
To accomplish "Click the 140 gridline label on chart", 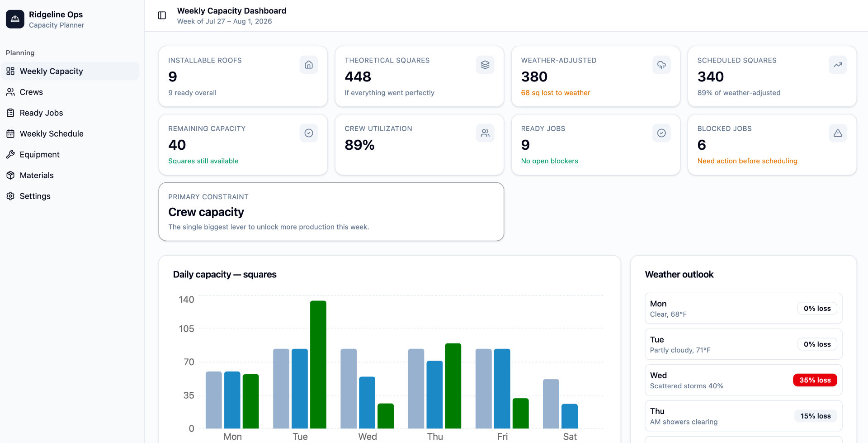I will point(186,300).
